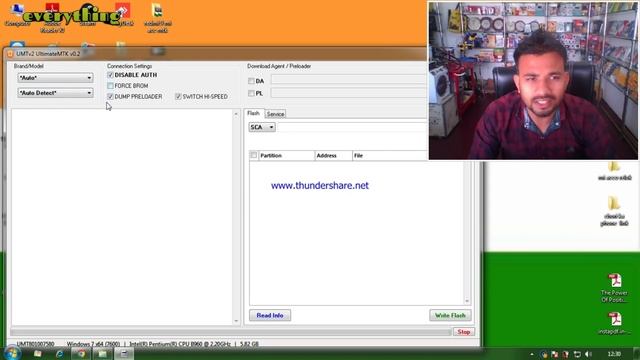Open the *Auto* brand dropdown
640x360 pixels.
[55, 78]
